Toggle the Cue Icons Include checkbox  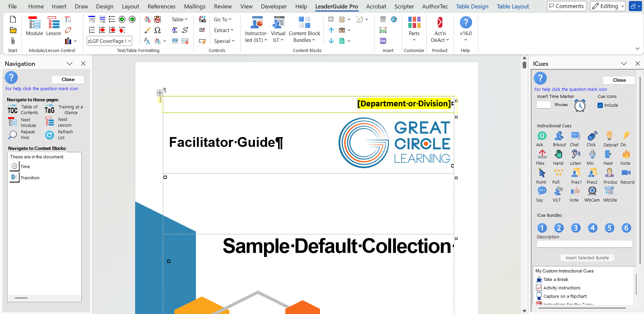click(600, 105)
